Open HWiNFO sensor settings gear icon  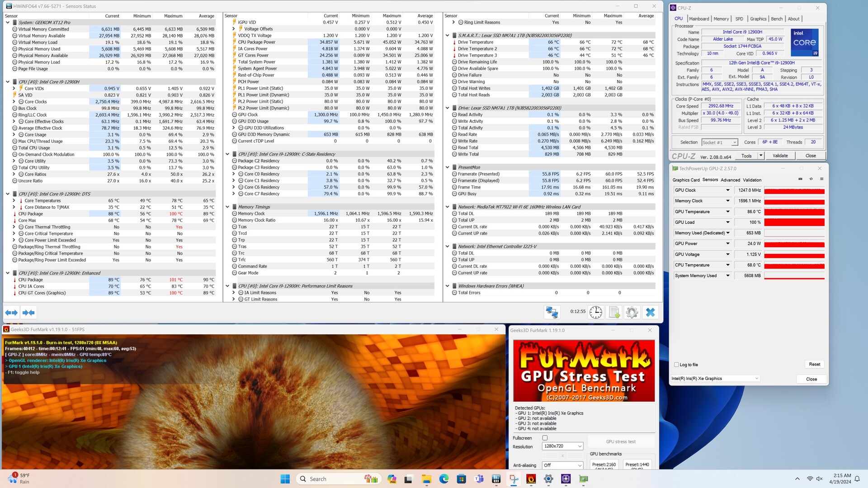(x=632, y=312)
